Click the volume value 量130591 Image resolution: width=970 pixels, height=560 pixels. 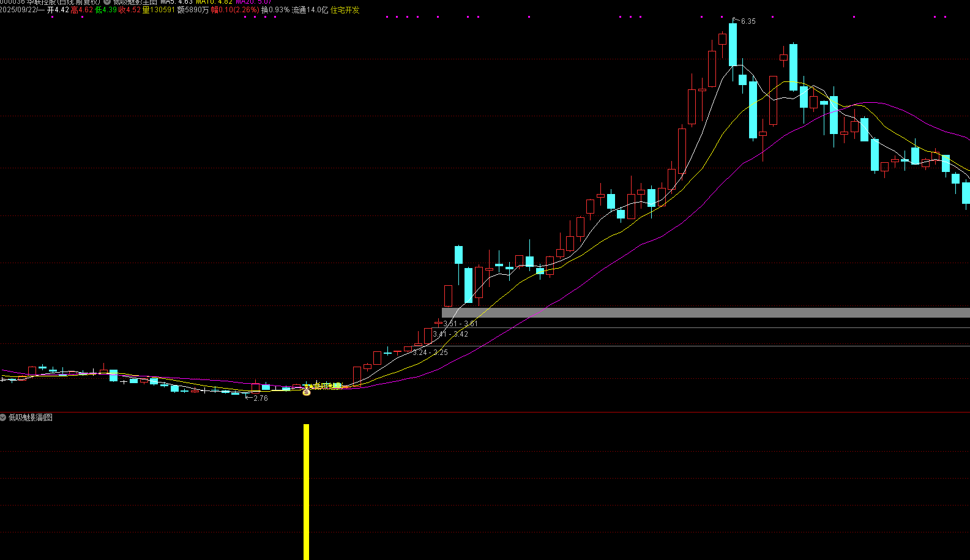pos(159,10)
